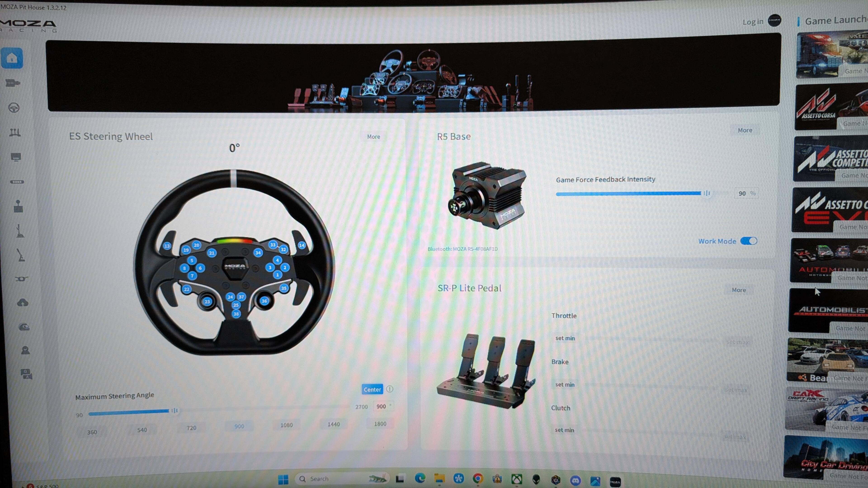Open the dashboard display settings icon

(16, 157)
